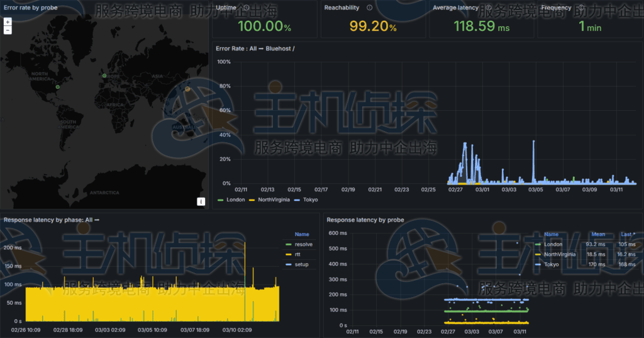The height and width of the screenshot is (338, 644).
Task: Toggle the resolve series in phase legend
Action: [303, 244]
